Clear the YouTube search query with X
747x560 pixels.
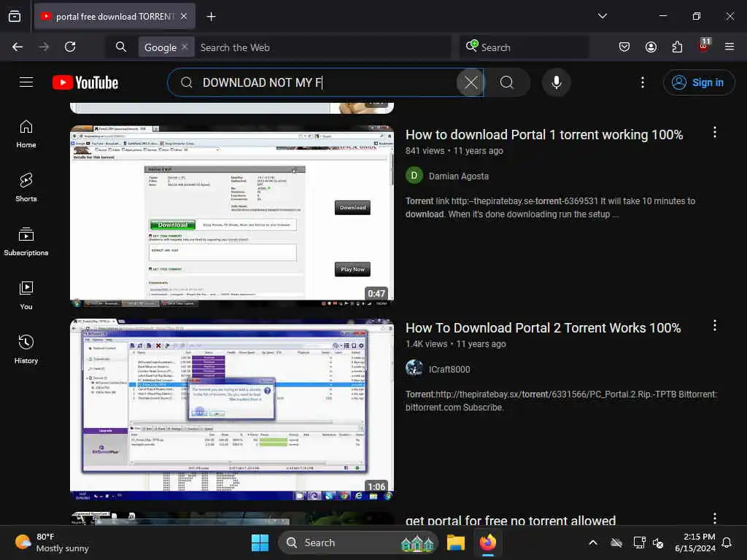pos(471,82)
